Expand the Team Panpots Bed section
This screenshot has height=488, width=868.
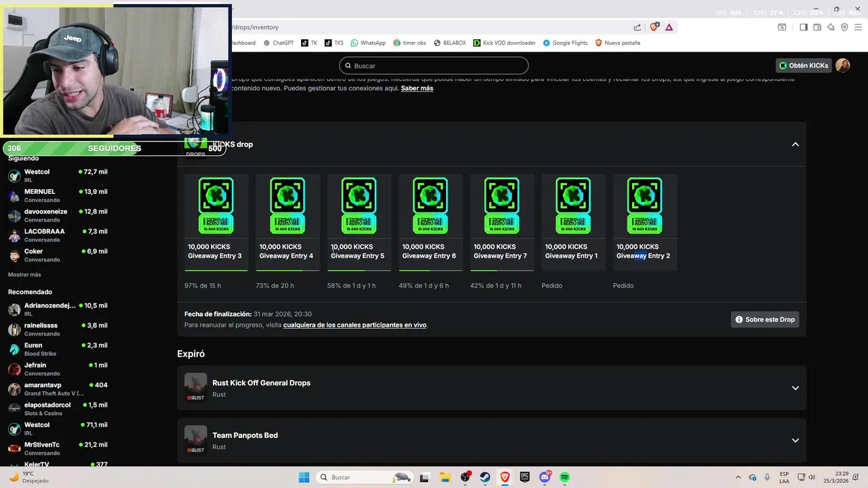(795, 441)
